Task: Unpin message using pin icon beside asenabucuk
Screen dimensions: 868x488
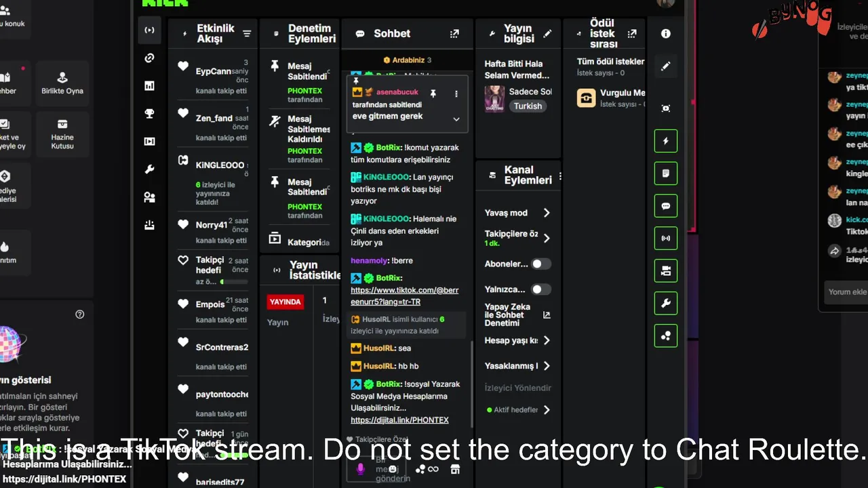Action: coord(433,94)
